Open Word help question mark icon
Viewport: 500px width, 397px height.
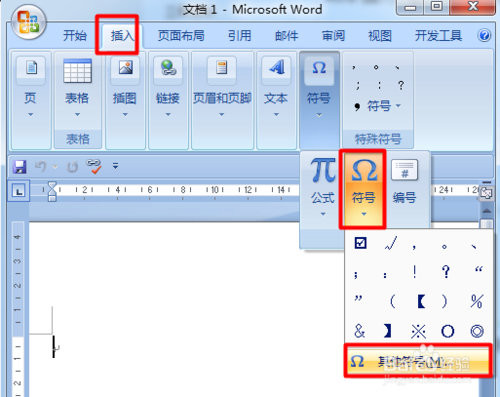pos(484,35)
